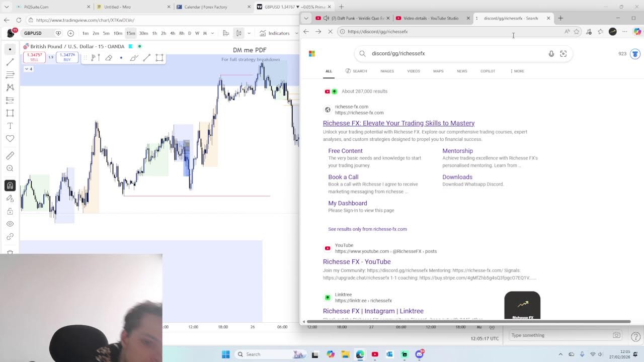644x362 pixels.
Task: Open the Fibonacci tools in left sidebar
Action: [10, 75]
